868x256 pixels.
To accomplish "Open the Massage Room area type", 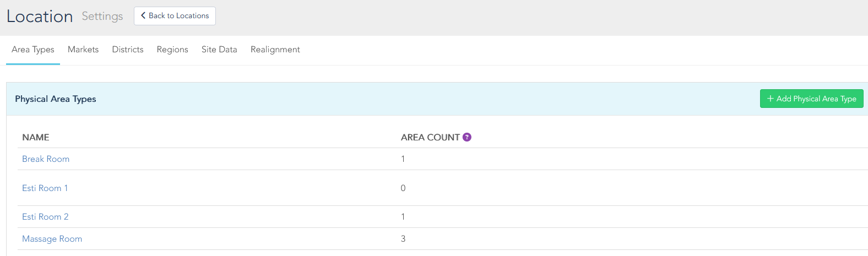I will click(52, 239).
